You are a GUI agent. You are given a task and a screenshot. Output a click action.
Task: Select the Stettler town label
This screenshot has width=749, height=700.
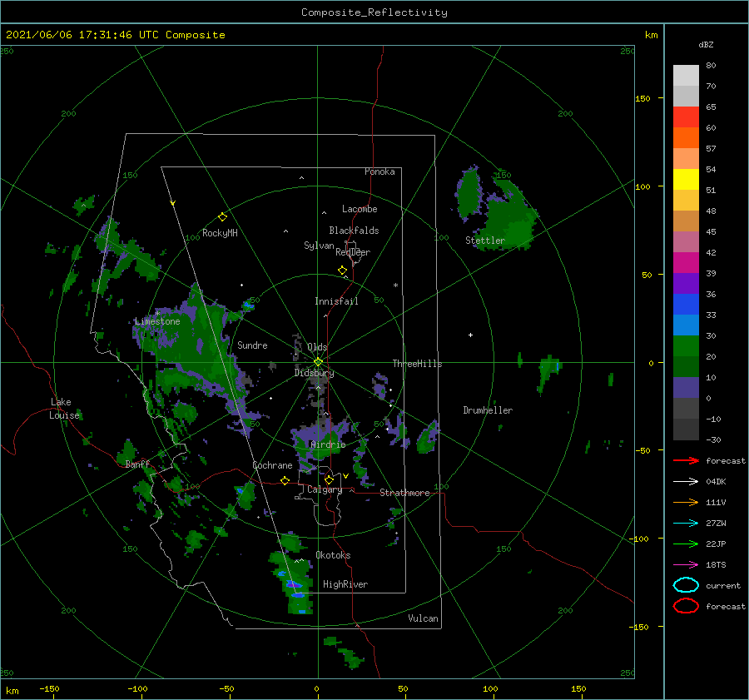[485, 241]
